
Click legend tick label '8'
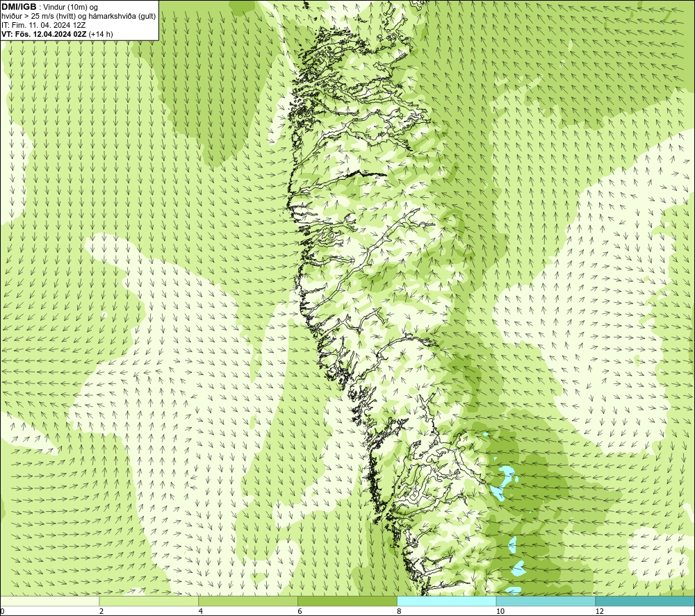(x=400, y=611)
